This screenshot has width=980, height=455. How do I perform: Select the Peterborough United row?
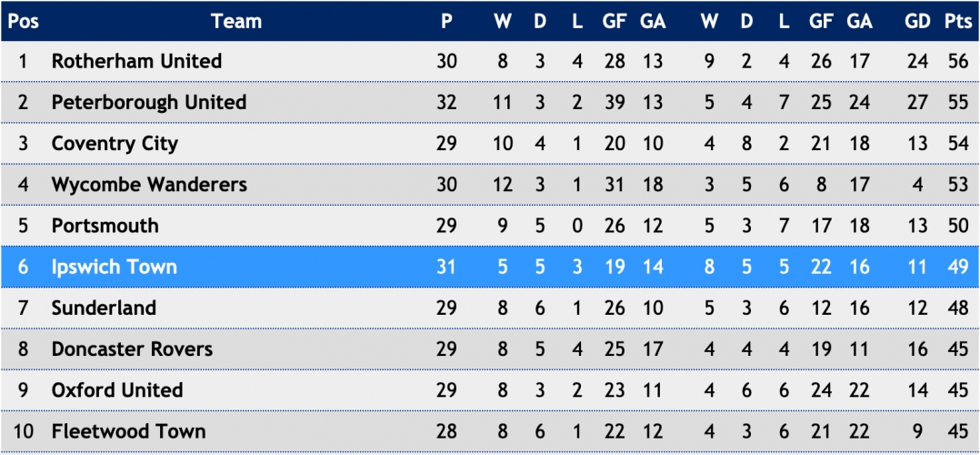pyautogui.click(x=490, y=102)
